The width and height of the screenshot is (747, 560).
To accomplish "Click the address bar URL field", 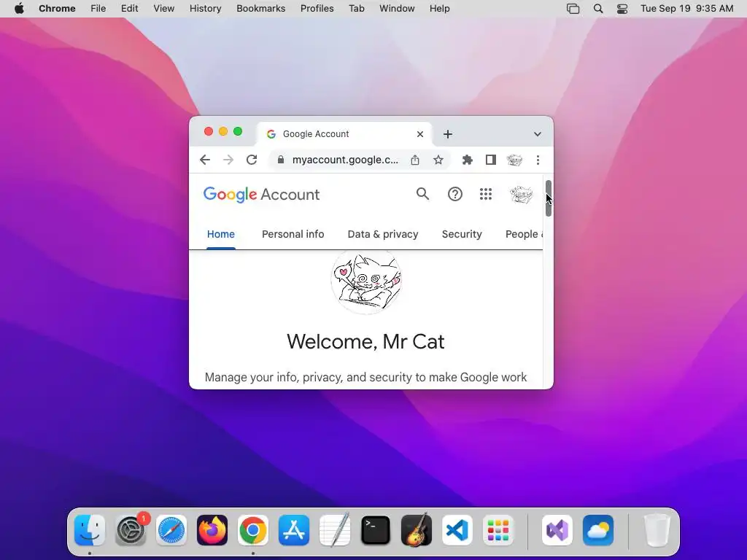I will tap(344, 160).
